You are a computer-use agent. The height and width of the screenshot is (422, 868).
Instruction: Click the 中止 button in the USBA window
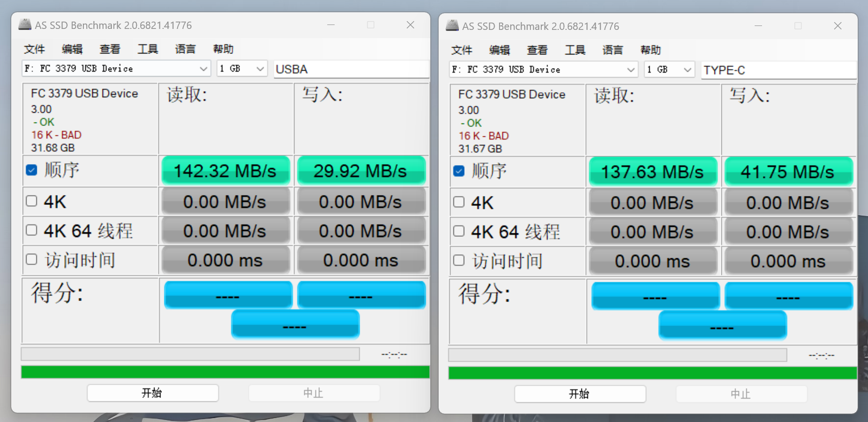[314, 393]
